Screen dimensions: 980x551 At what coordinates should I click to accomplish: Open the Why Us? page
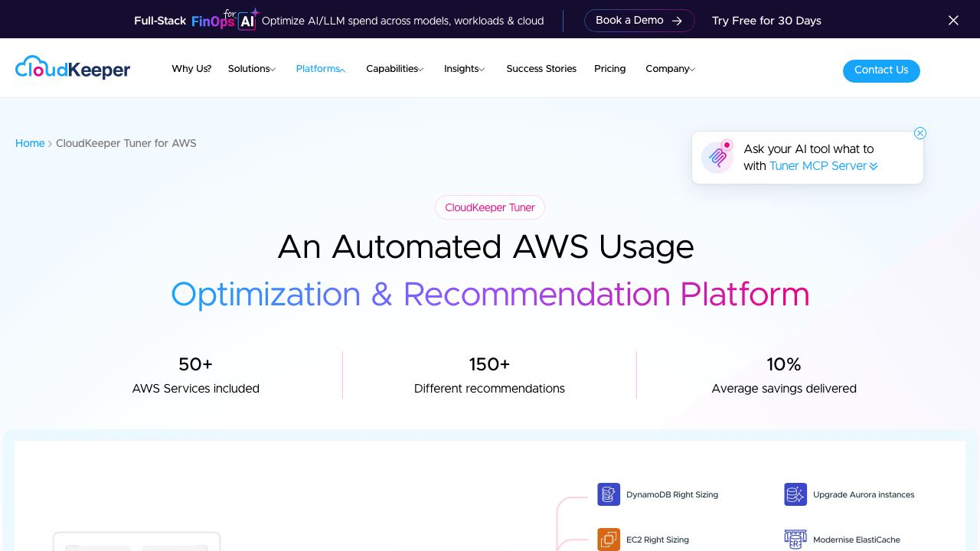pos(191,69)
